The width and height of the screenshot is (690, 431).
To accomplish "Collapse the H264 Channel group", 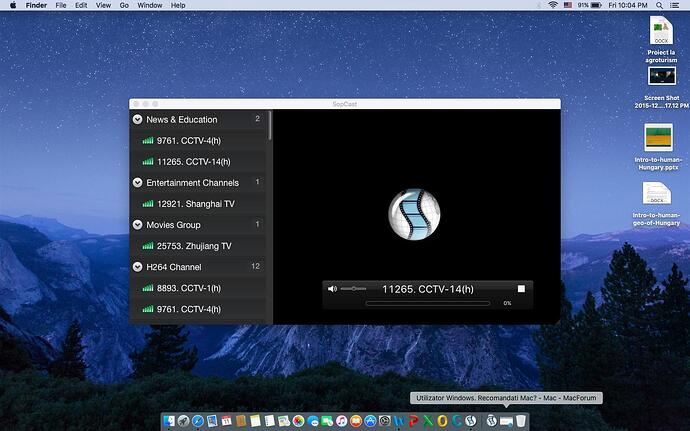I will click(x=137, y=267).
